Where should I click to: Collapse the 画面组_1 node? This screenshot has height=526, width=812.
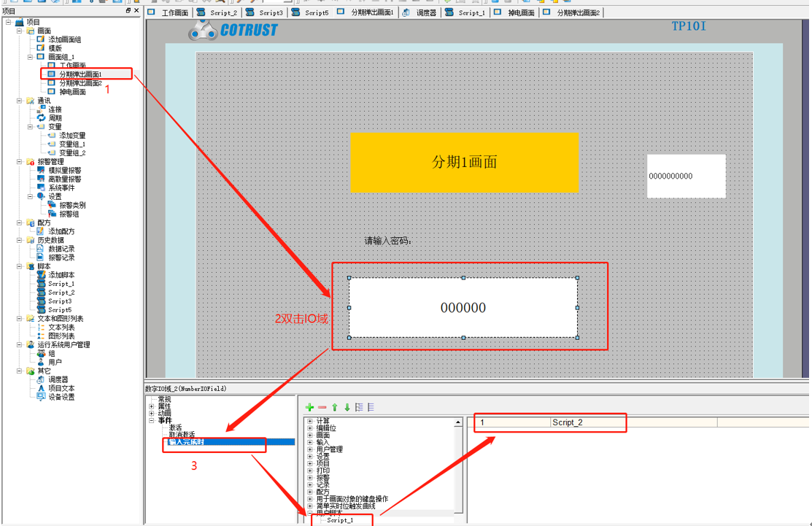tap(30, 57)
